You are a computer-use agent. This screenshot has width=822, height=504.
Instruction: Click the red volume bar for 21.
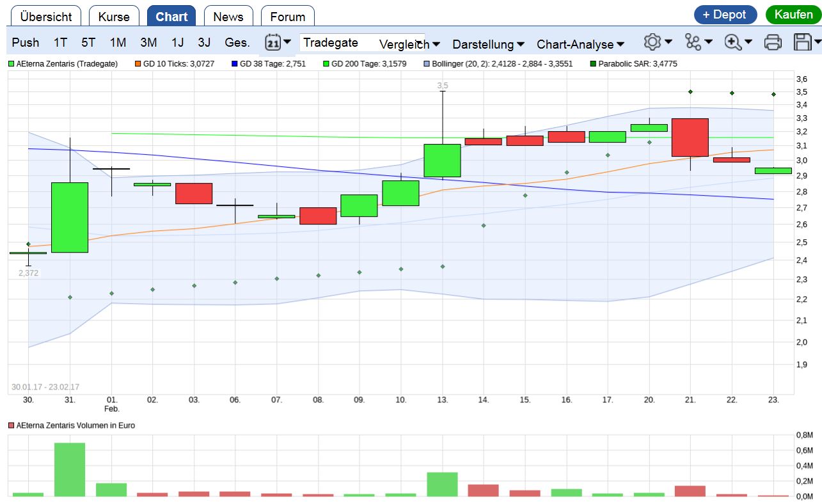click(690, 491)
